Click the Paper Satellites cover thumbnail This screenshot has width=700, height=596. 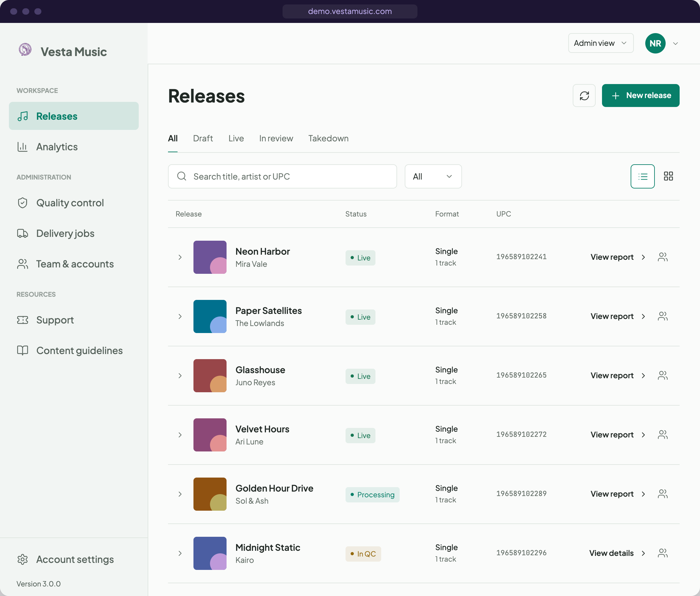pos(210,316)
